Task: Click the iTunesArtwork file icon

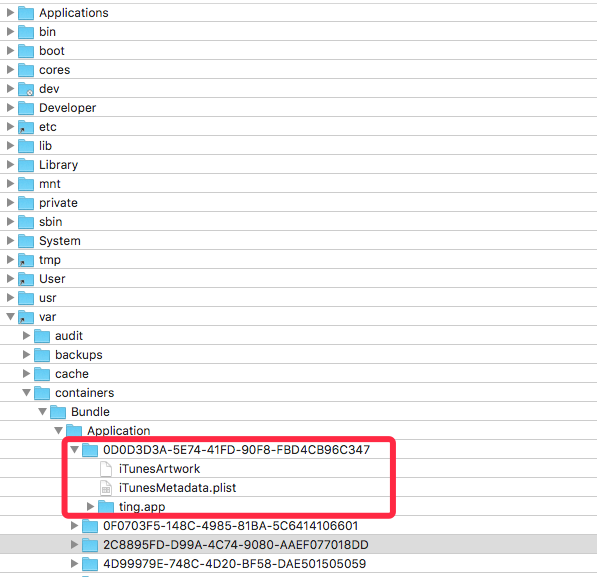Action: (x=106, y=469)
